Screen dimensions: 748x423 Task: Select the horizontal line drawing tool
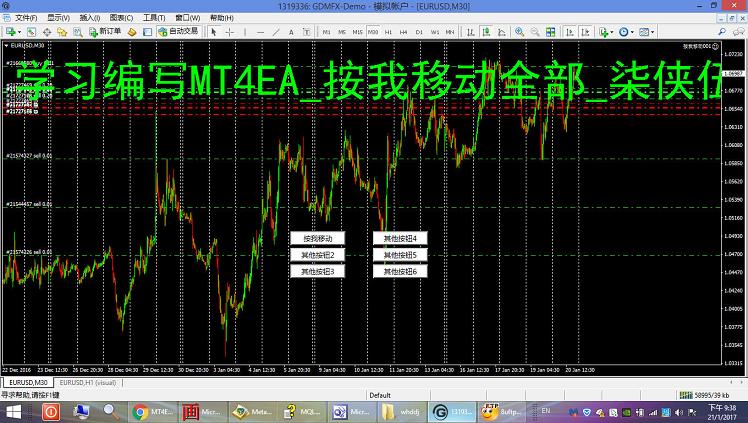[x=260, y=32]
